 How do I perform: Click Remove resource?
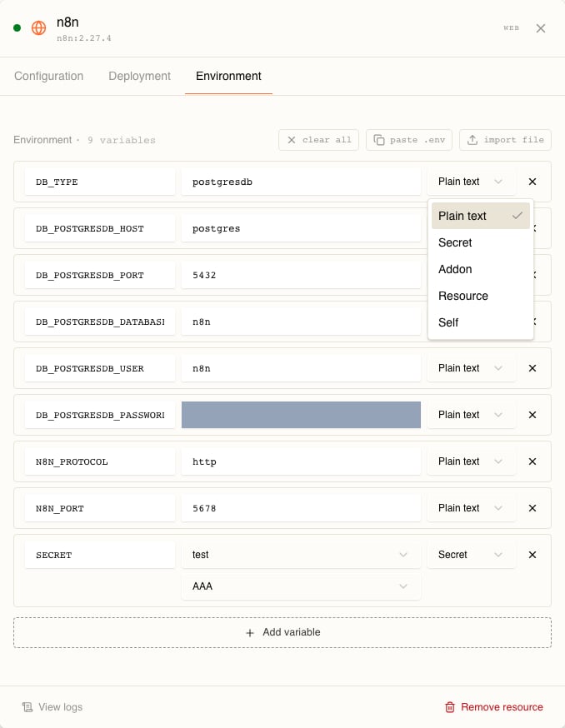point(494,707)
